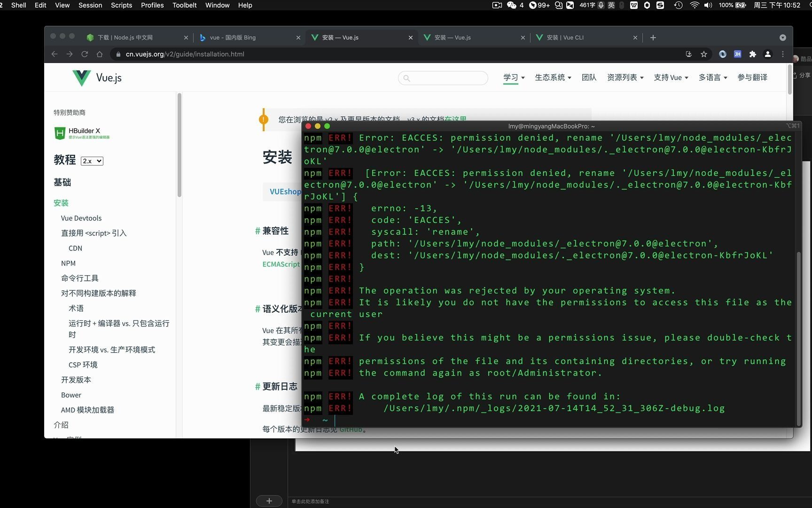
Task: Open Vue Devtools in sidebar
Action: click(81, 218)
